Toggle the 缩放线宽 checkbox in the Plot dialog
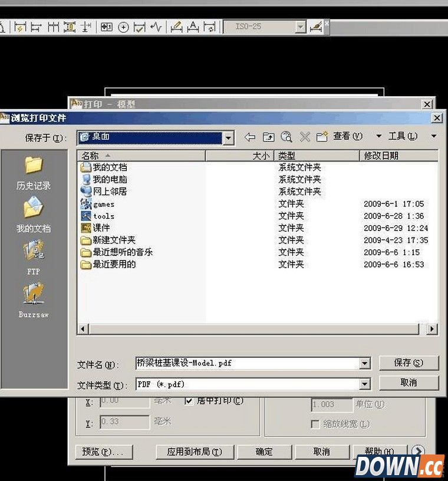 coord(315,424)
